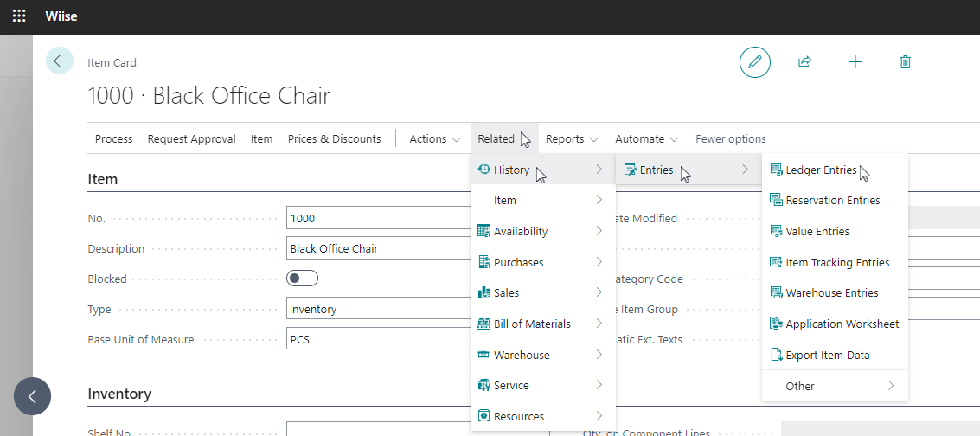
Task: Click the plus icon to add new
Action: (x=855, y=62)
